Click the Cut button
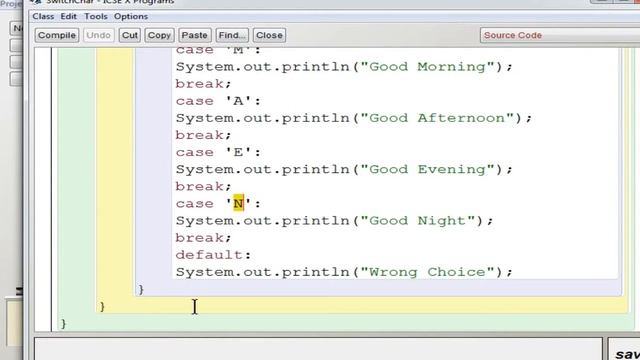640x360 pixels. (x=130, y=35)
